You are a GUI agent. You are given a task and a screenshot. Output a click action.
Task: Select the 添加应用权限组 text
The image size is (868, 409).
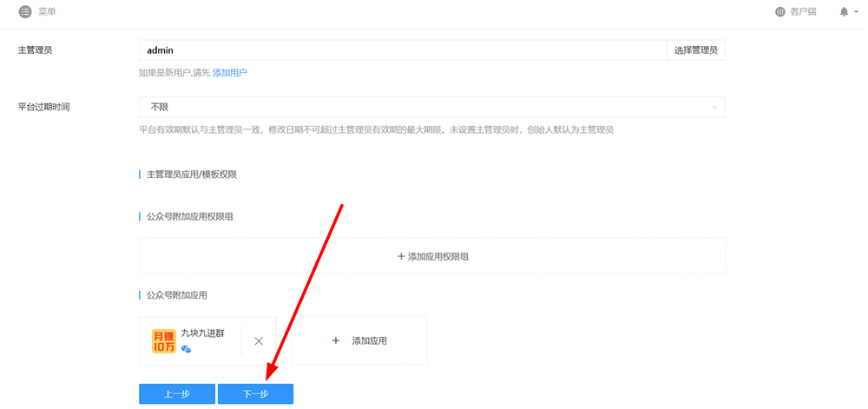(x=438, y=256)
